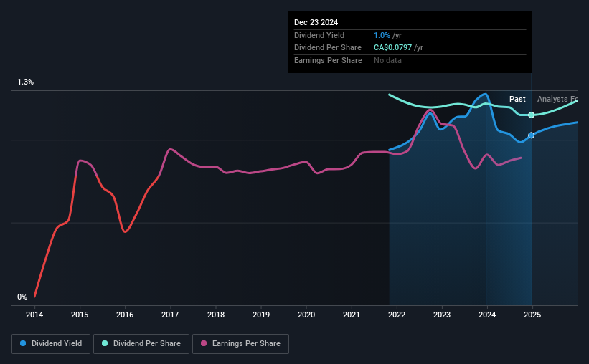Click the 1.3% y-axis label
This screenshot has width=589, height=364.
[26, 82]
